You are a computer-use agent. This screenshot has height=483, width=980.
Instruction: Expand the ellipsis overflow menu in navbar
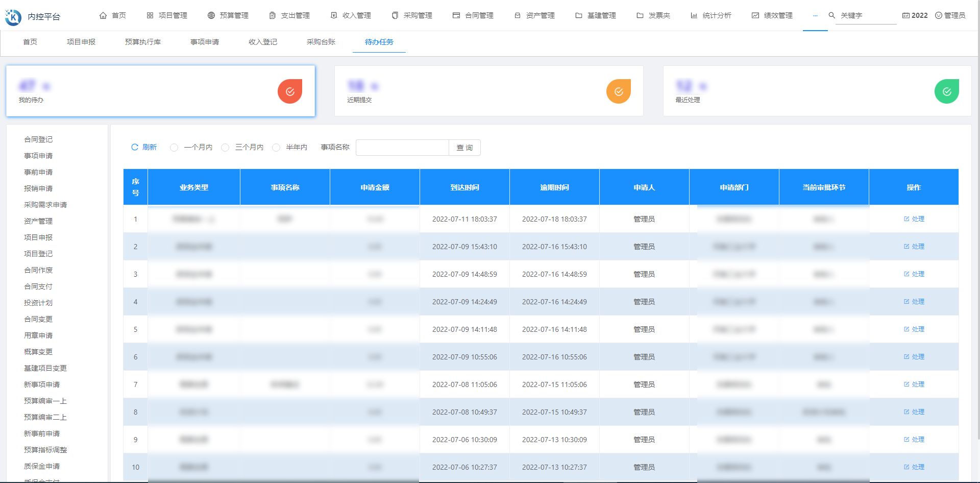[x=815, y=15]
